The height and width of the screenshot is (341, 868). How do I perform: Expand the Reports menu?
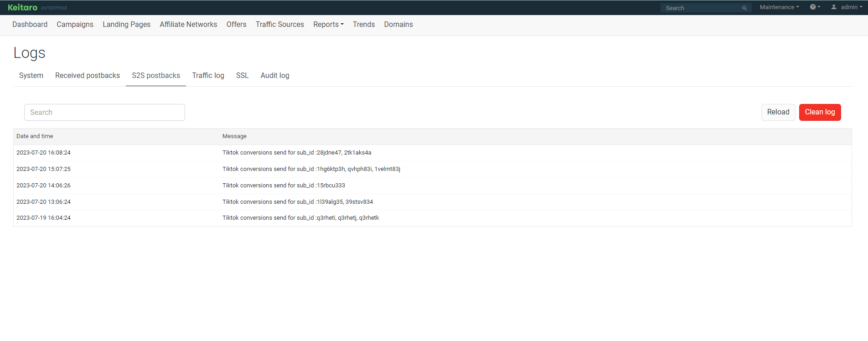tap(328, 25)
